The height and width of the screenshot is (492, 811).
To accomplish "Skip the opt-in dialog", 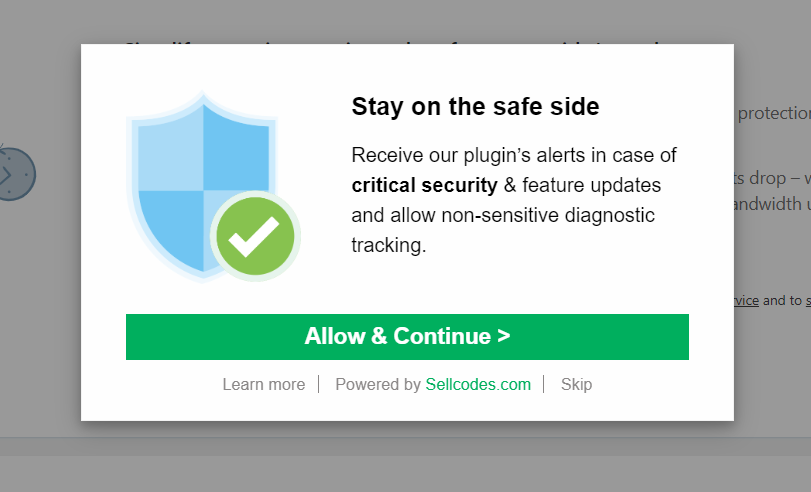I will pos(576,384).
